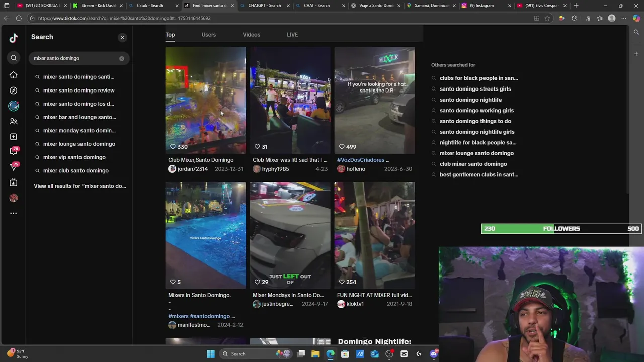Open user hofleno profile
Image resolution: width=644 pixels, height=362 pixels.
pyautogui.click(x=356, y=169)
